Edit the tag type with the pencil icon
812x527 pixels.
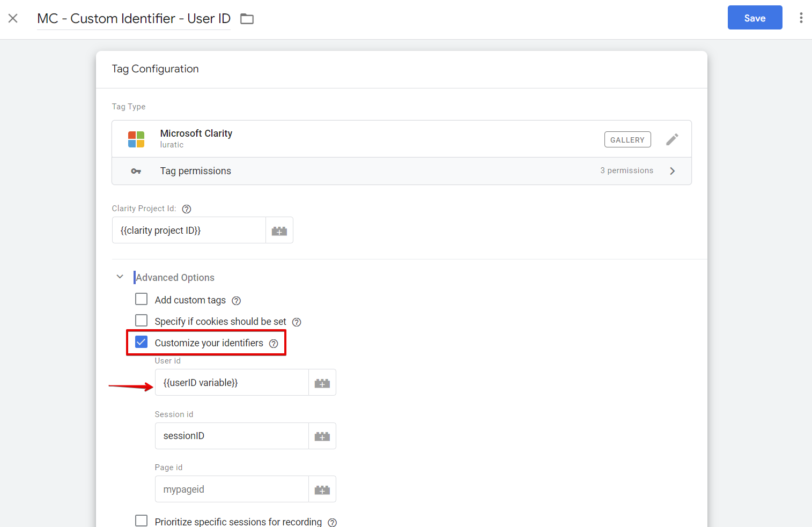pyautogui.click(x=672, y=139)
